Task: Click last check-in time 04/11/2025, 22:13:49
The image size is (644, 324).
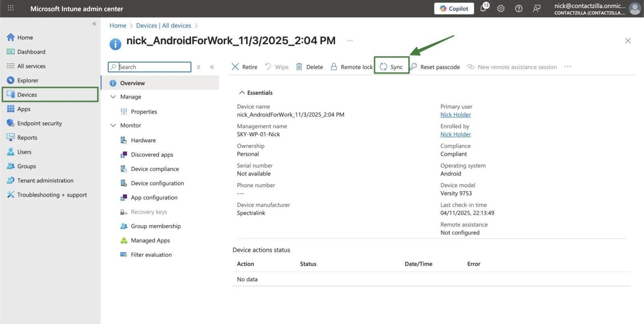Action: click(x=467, y=213)
